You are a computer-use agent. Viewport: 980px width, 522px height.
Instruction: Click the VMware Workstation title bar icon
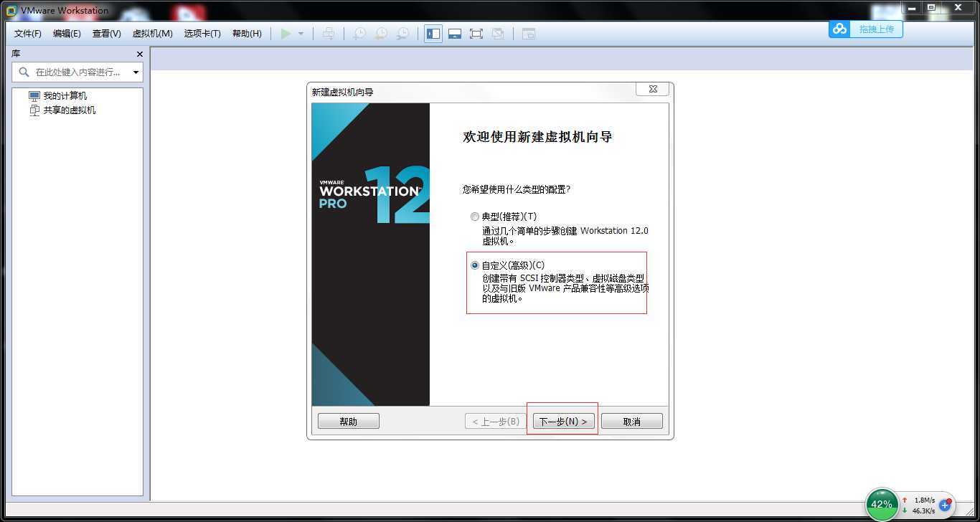click(11, 10)
